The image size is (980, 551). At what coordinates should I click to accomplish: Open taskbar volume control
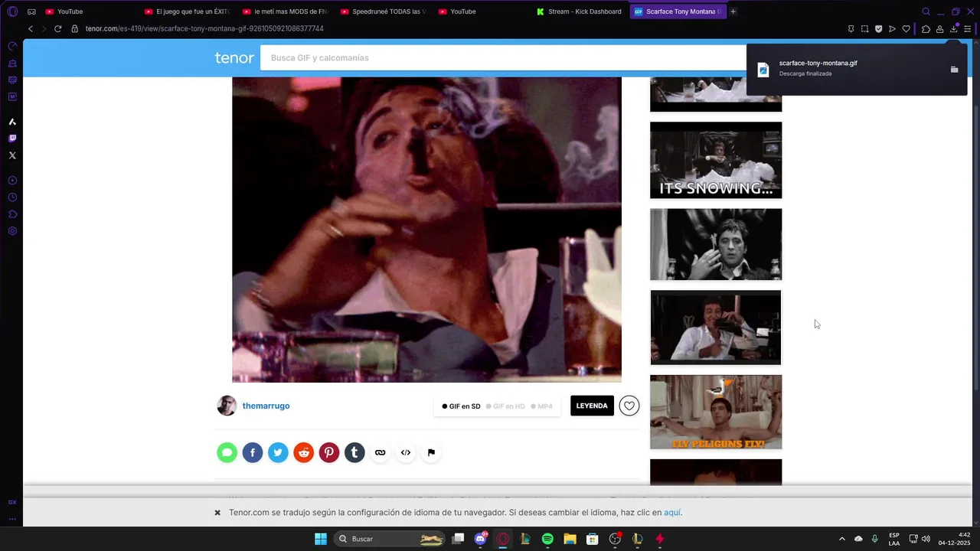tap(926, 539)
